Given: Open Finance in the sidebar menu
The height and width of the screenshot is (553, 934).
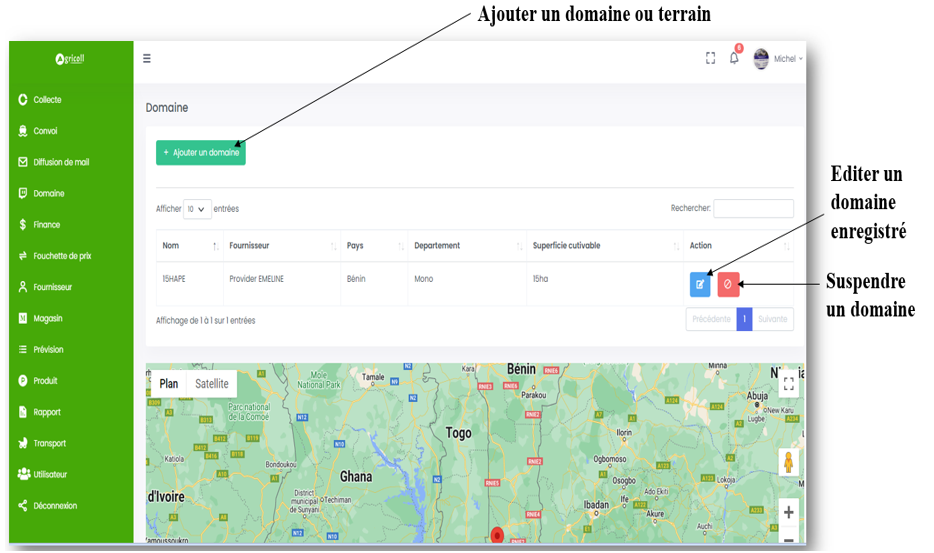Looking at the screenshot, I should coord(47,225).
